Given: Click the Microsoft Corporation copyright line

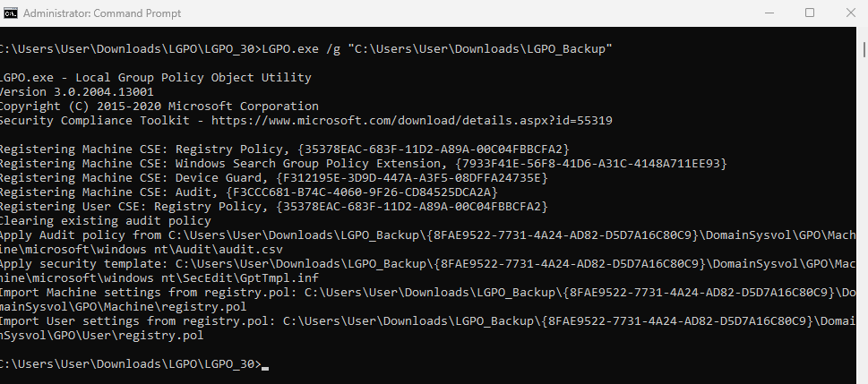Looking at the screenshot, I should coord(159,106).
